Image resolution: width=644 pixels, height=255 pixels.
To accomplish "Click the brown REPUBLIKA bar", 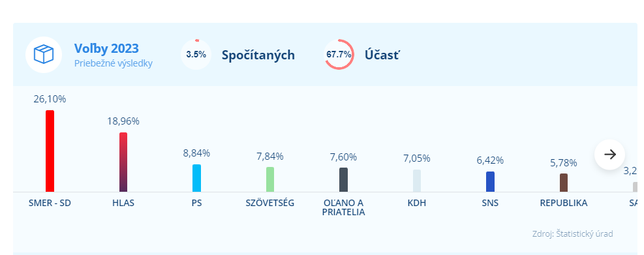I will [564, 183].
